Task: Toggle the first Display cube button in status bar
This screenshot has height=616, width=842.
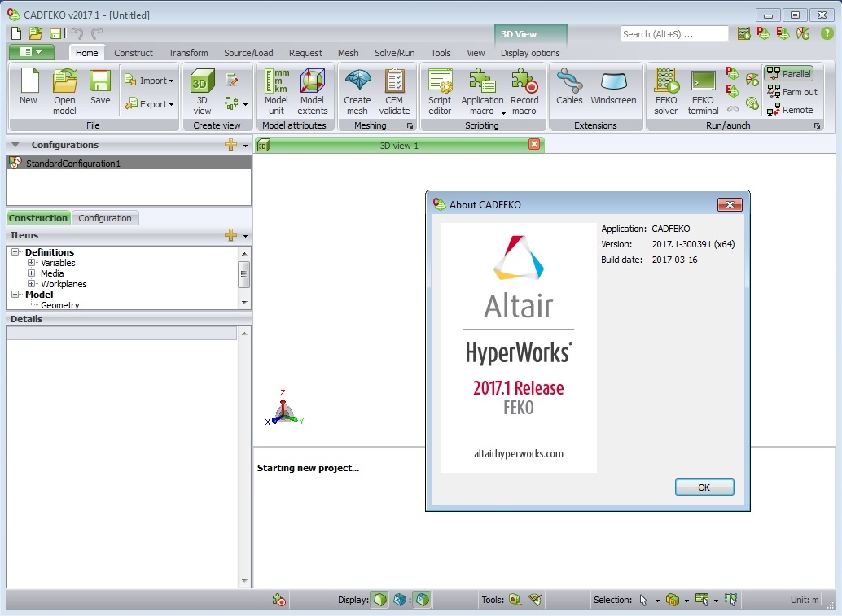Action: (x=380, y=600)
